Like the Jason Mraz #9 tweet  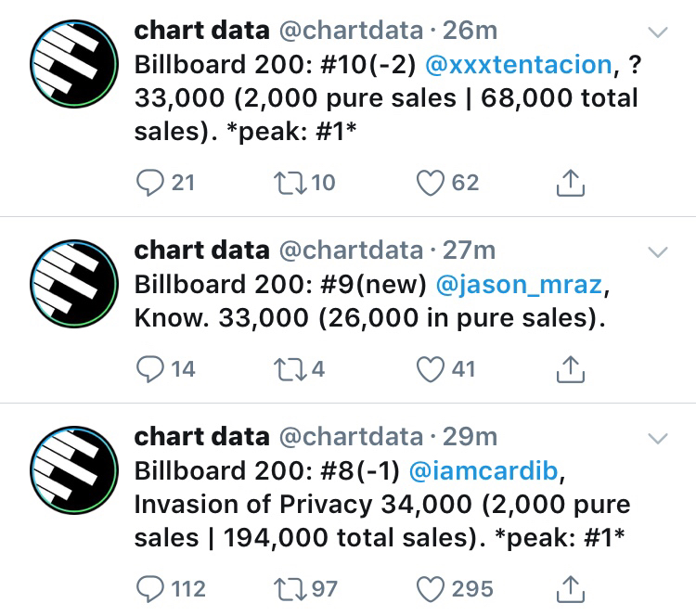point(430,369)
